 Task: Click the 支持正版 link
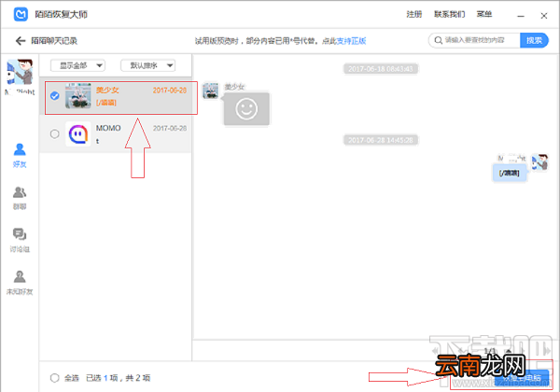[352, 41]
